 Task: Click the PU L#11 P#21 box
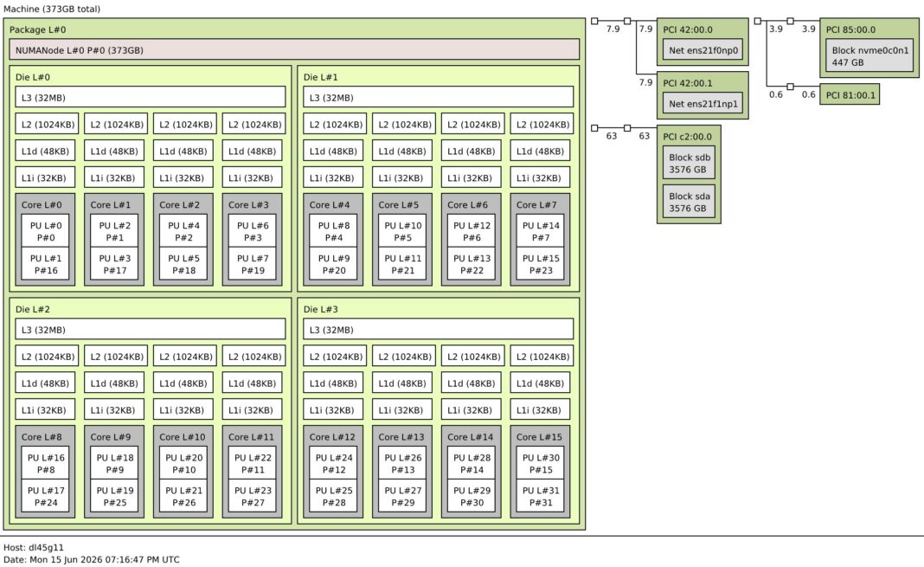(x=402, y=263)
